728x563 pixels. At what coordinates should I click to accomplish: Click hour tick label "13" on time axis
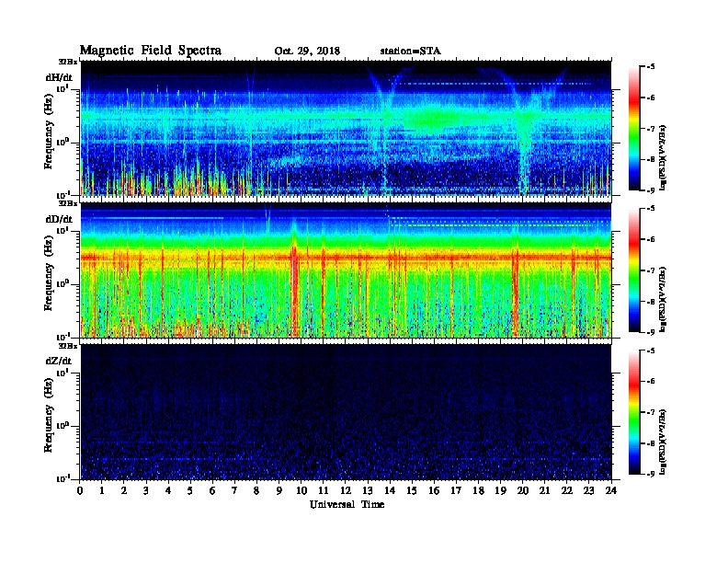[368, 490]
